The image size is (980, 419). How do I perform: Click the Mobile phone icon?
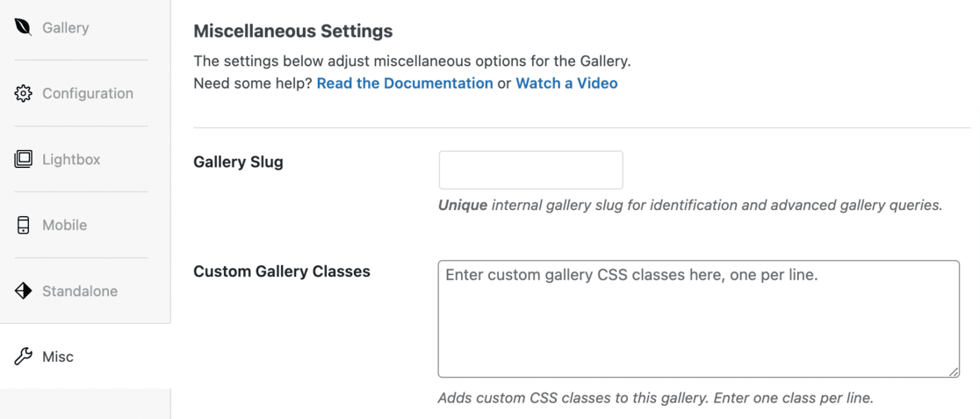[x=23, y=225]
